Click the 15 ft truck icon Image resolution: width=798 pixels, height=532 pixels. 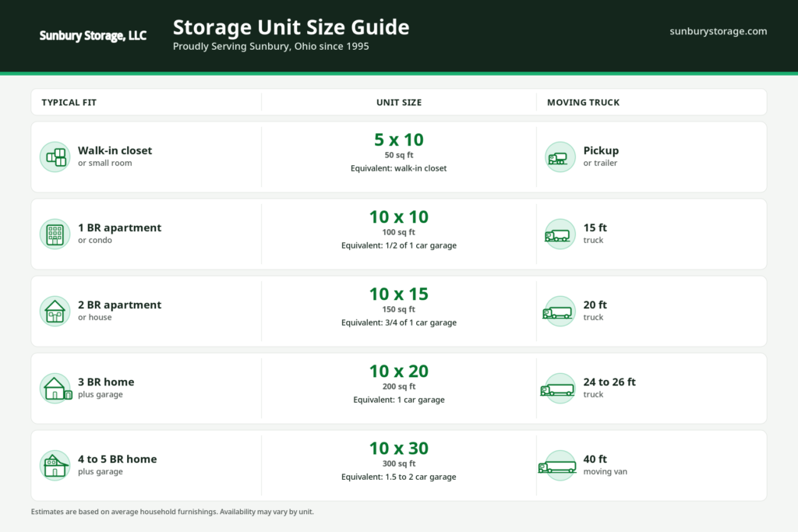pyautogui.click(x=560, y=233)
